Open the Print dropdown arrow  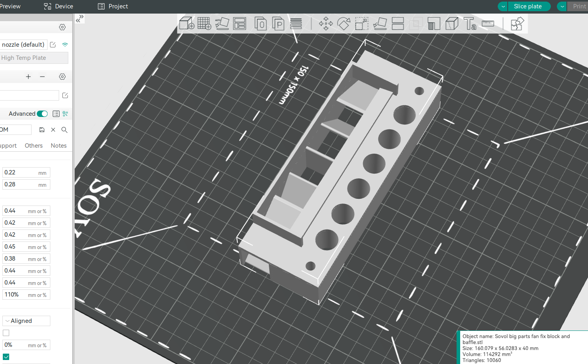pyautogui.click(x=562, y=6)
